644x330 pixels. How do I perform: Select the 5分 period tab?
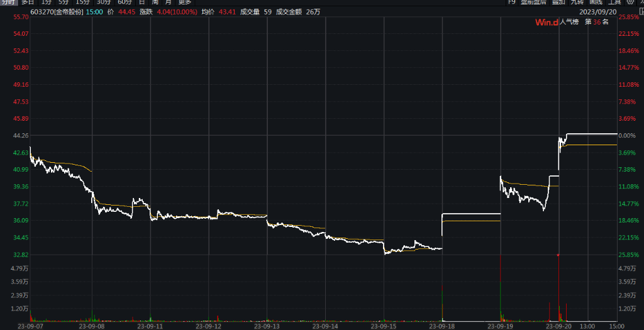coord(64,3)
